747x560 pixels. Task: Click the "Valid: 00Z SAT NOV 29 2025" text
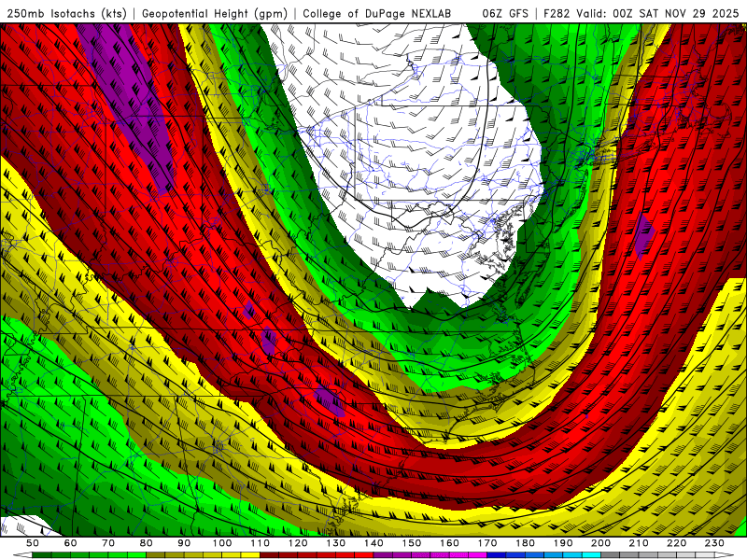(x=657, y=14)
